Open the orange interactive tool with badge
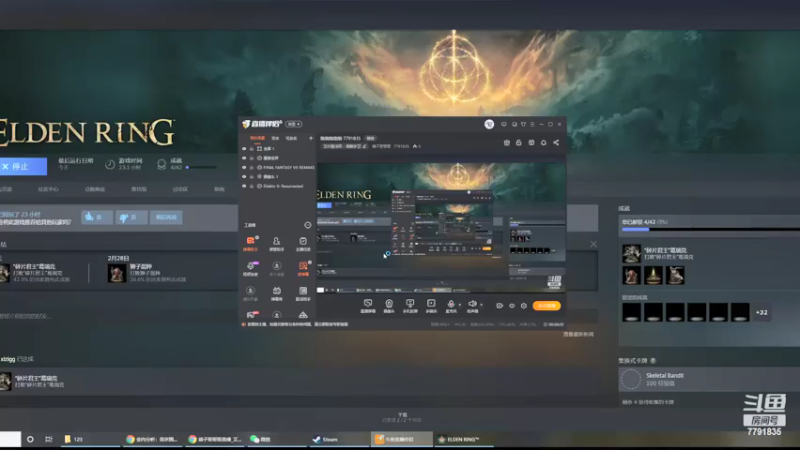 click(x=303, y=268)
